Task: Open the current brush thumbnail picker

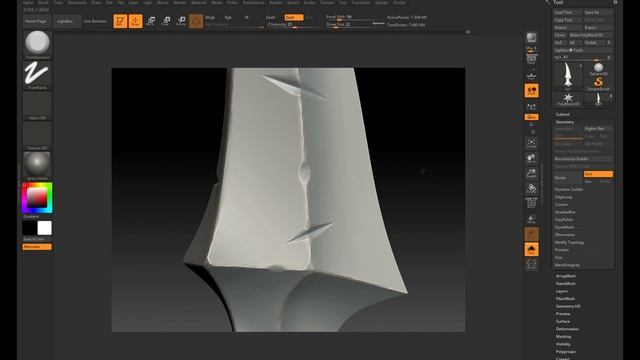Action: (37, 44)
